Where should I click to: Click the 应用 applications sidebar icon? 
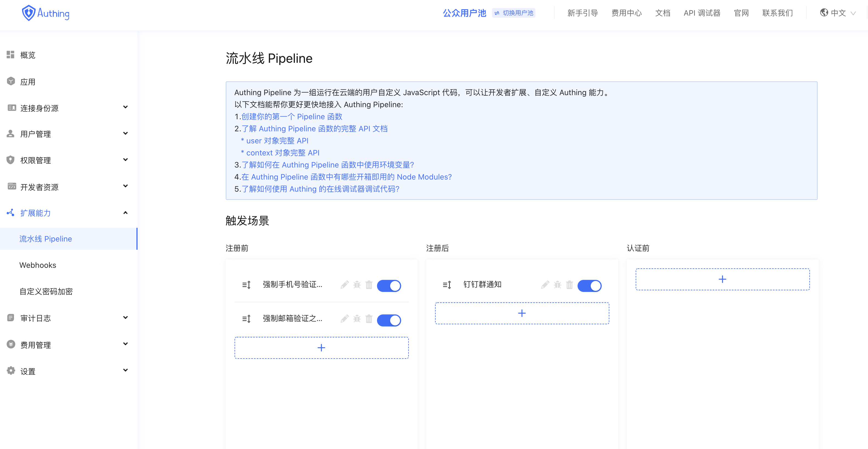pyautogui.click(x=10, y=81)
